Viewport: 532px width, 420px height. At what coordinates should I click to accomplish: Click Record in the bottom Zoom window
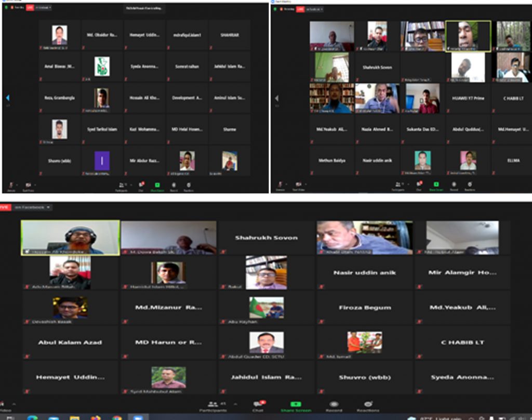point(334,406)
